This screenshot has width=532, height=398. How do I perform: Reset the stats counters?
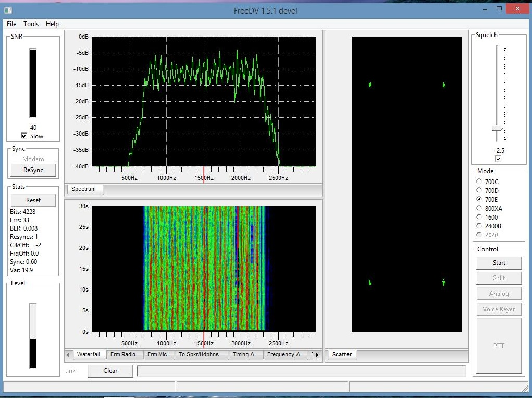coord(33,200)
